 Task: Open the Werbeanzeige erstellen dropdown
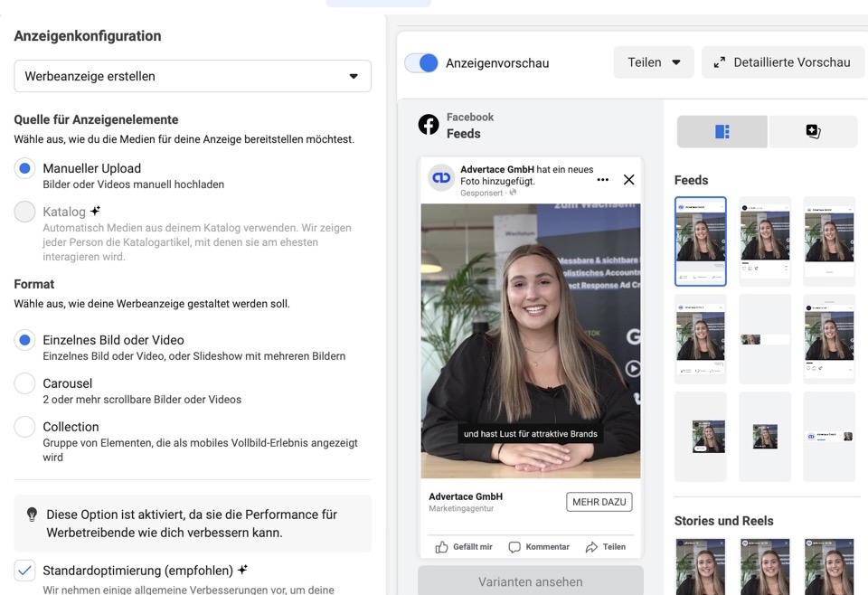(192, 76)
